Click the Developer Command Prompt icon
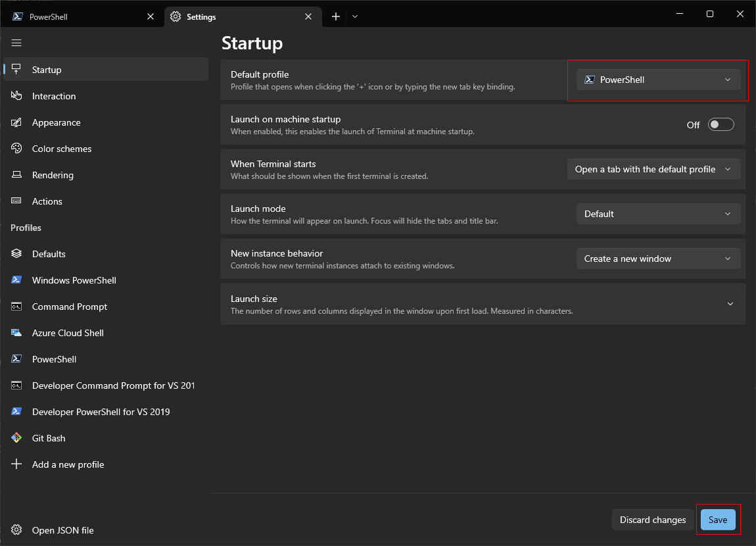The height and width of the screenshot is (546, 756). coord(16,385)
